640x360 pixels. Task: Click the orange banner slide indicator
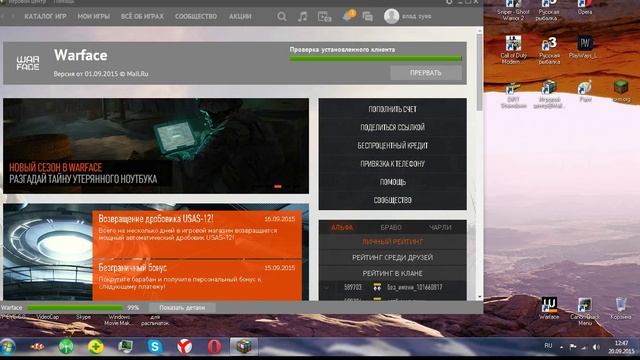click(278, 187)
